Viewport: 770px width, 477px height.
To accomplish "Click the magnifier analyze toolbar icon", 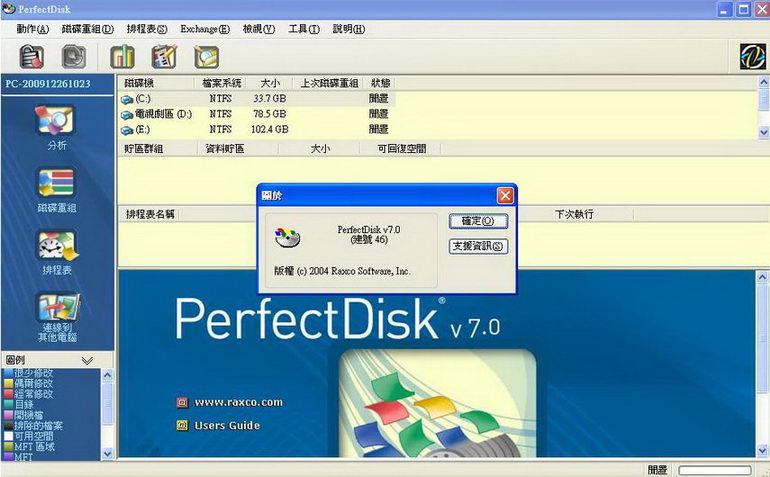I will coord(206,56).
